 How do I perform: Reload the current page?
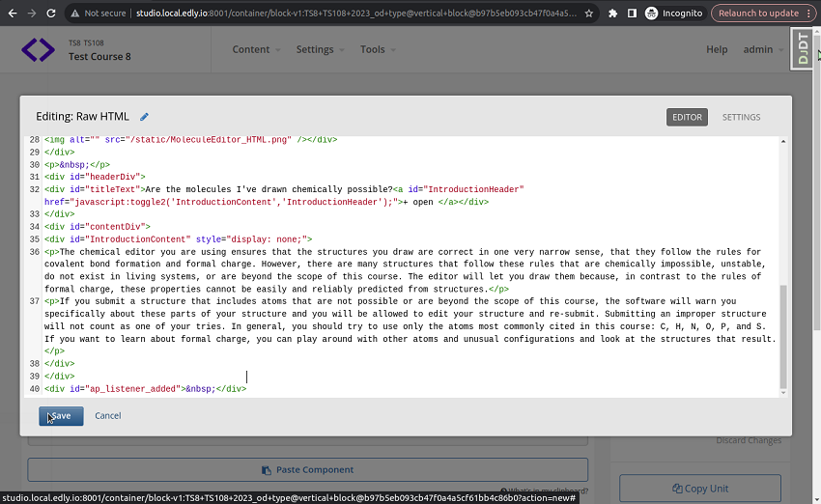click(x=51, y=14)
